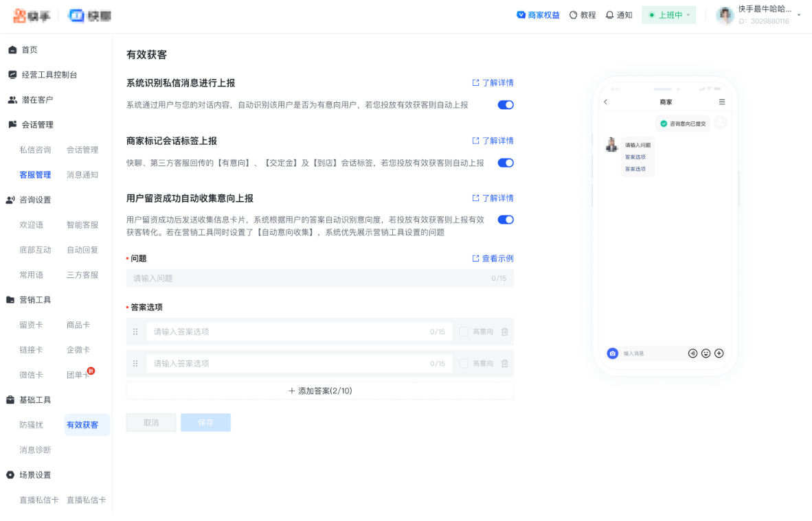Click the 商家权益 blue badge icon

click(x=523, y=14)
